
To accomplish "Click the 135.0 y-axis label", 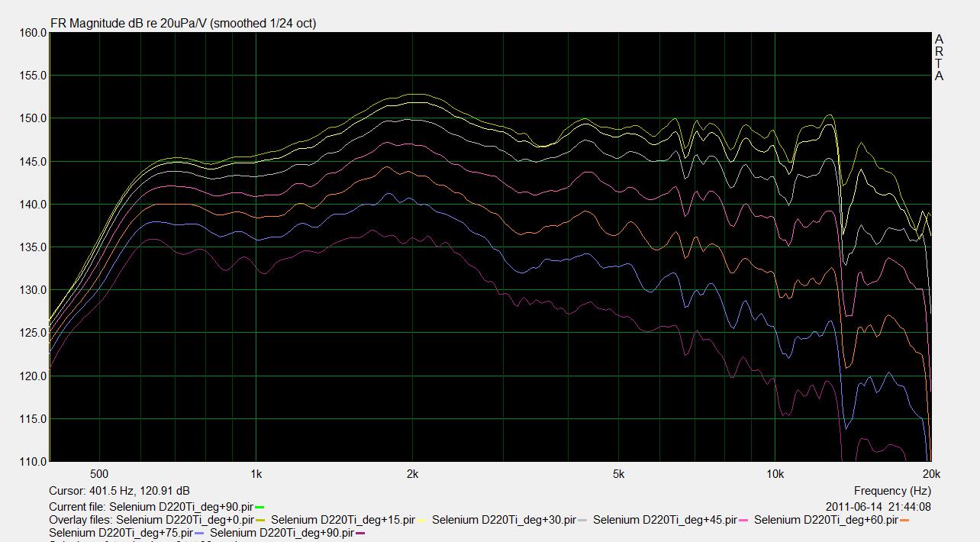I will click(x=32, y=247).
